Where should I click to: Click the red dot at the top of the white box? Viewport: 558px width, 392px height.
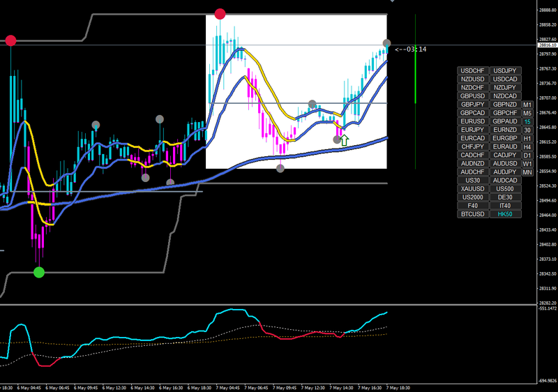(x=220, y=14)
